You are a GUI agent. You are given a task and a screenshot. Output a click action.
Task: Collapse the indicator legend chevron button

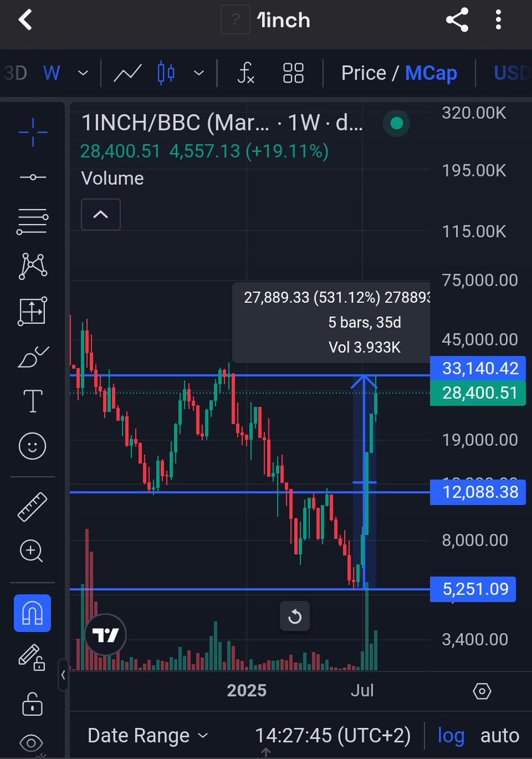click(x=101, y=214)
